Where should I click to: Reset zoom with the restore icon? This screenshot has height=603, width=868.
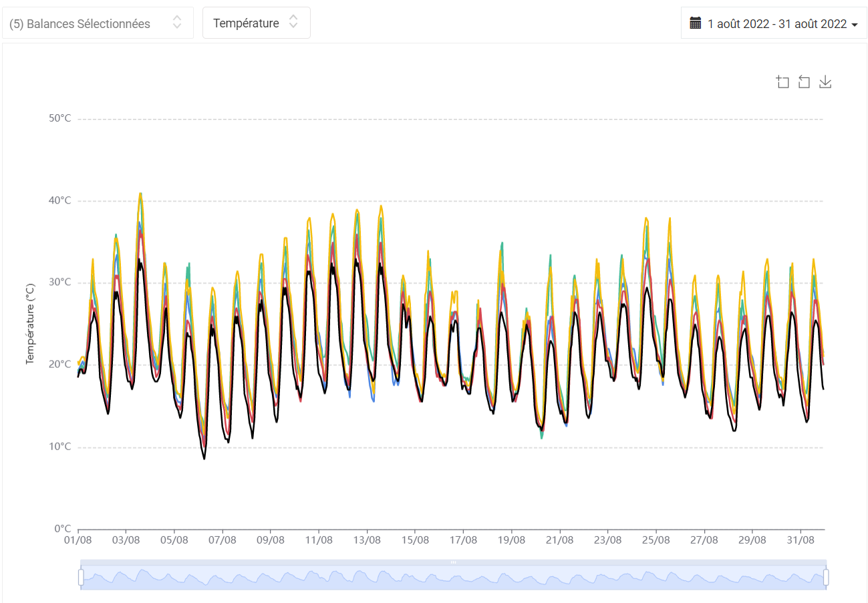tap(804, 82)
